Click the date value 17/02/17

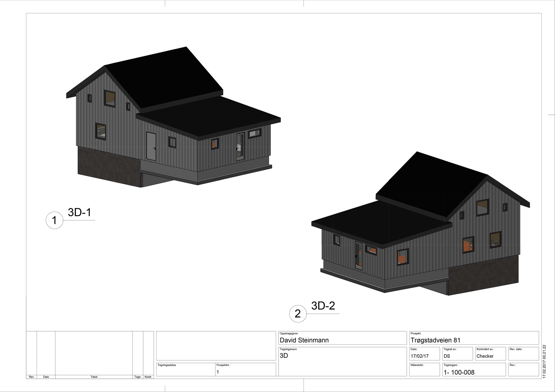(x=420, y=356)
